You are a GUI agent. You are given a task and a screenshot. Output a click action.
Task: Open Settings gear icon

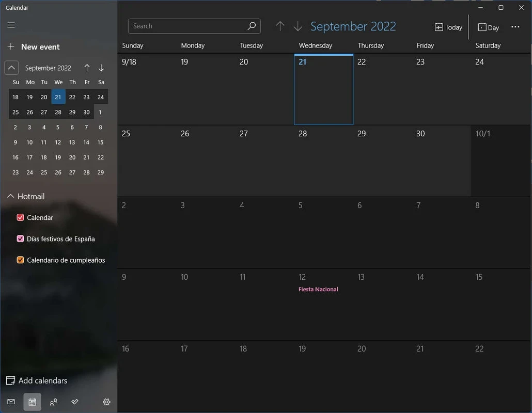[106, 402]
